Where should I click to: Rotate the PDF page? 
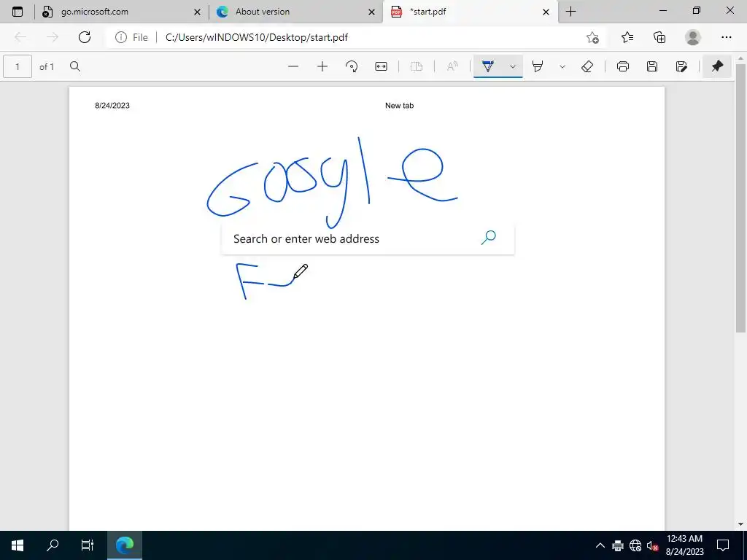[352, 66]
